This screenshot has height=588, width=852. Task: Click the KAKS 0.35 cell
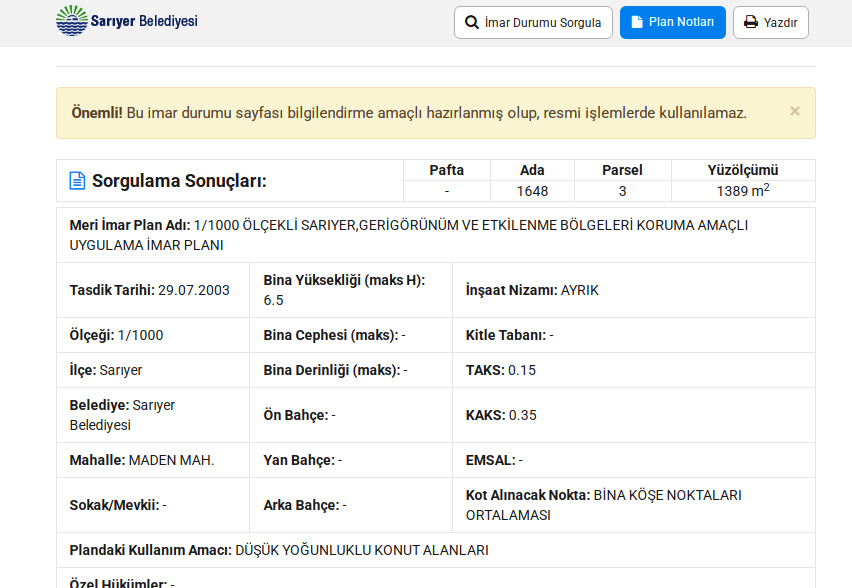[x=634, y=415]
